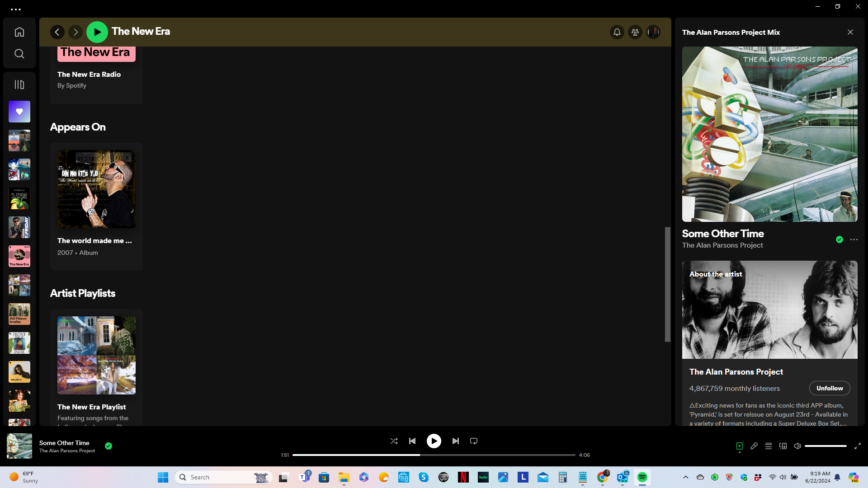The width and height of the screenshot is (868, 488).
Task: Open now playing album thumbnail in player bar
Action: tap(19, 446)
